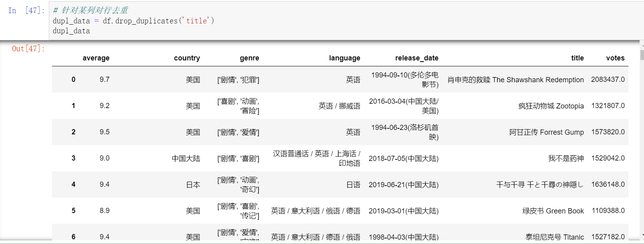Click country cell 中国大陆
The width and height of the screenshot is (644, 244).
pyautogui.click(x=186, y=159)
